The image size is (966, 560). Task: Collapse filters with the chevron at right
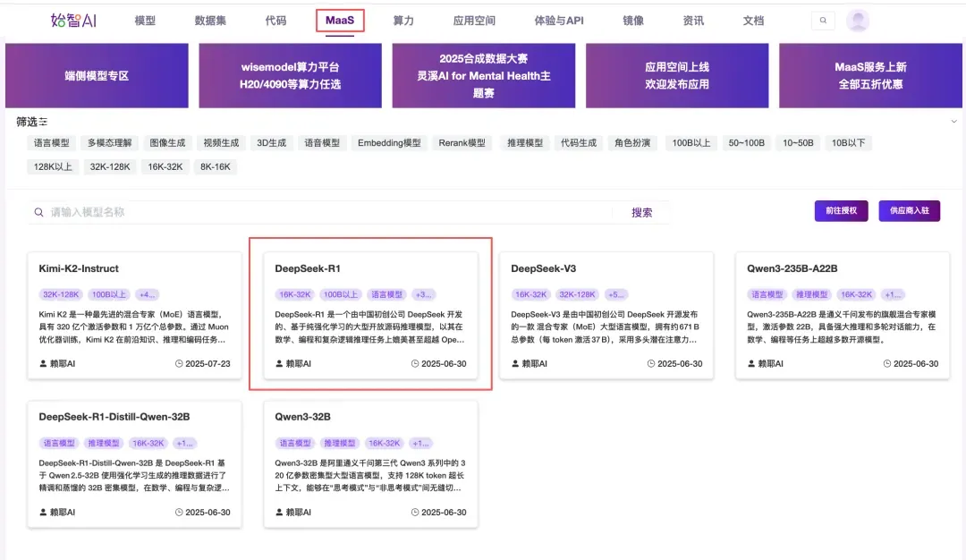pos(953,122)
